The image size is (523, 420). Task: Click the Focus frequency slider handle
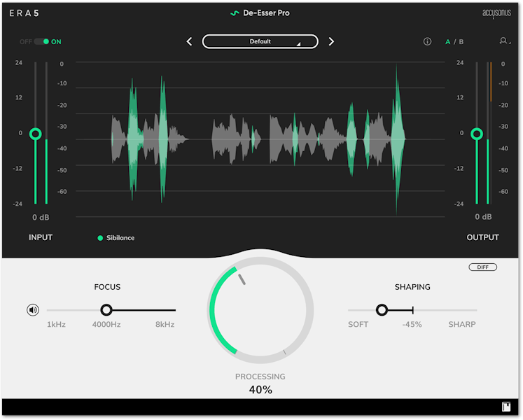coord(106,310)
